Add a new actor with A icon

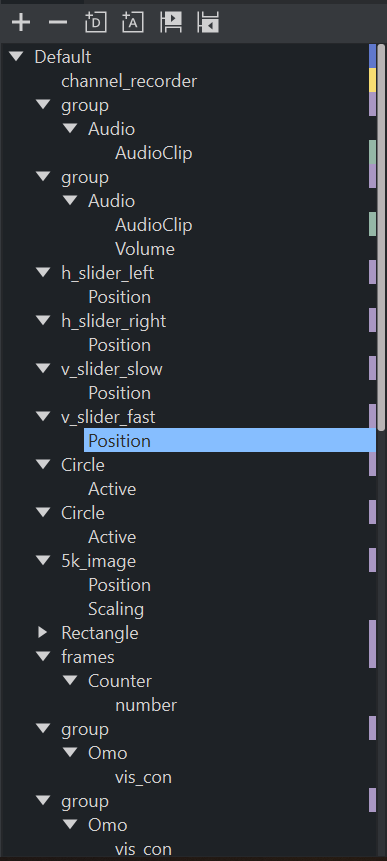[133, 23]
